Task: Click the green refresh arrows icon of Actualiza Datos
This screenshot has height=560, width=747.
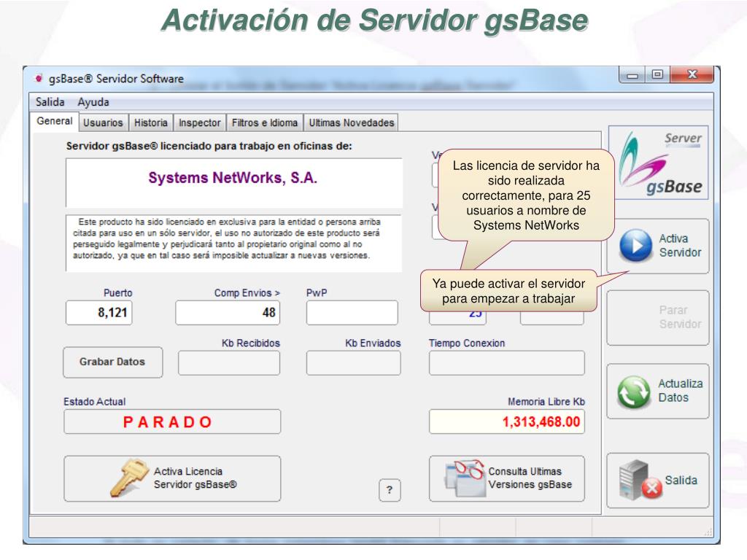Action: pos(634,392)
